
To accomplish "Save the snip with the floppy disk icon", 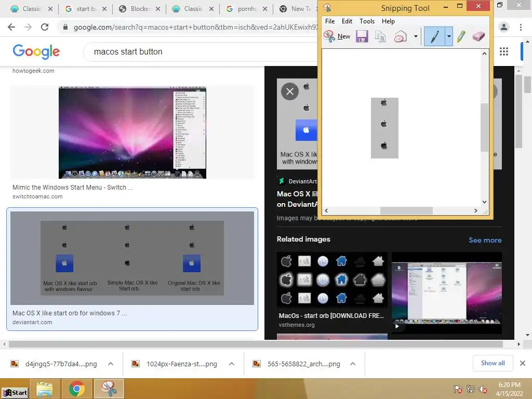I will tap(362, 36).
